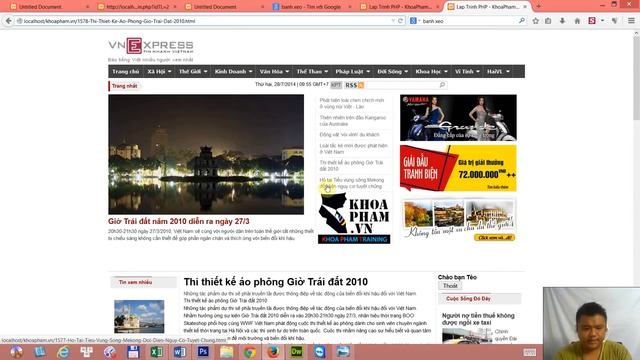The height and width of the screenshot is (360, 640).
Task: Switch to the third tab, Untitled Document
Action: click(x=224, y=7)
